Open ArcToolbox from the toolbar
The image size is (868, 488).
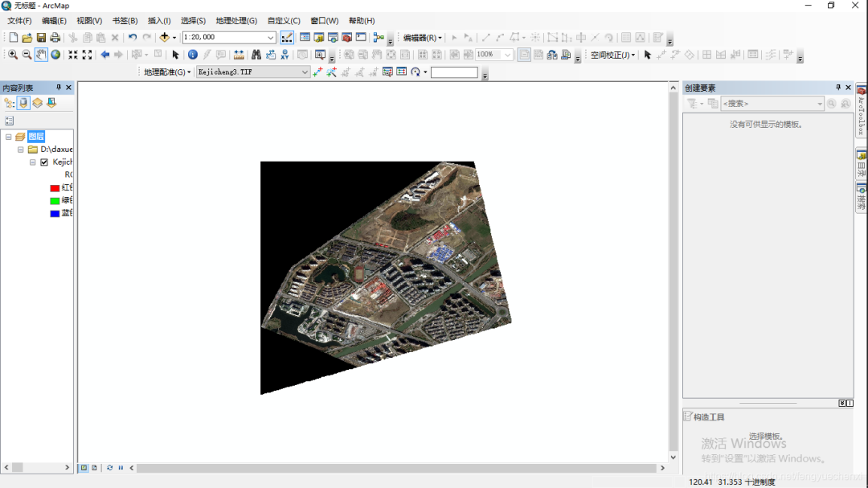tap(347, 38)
